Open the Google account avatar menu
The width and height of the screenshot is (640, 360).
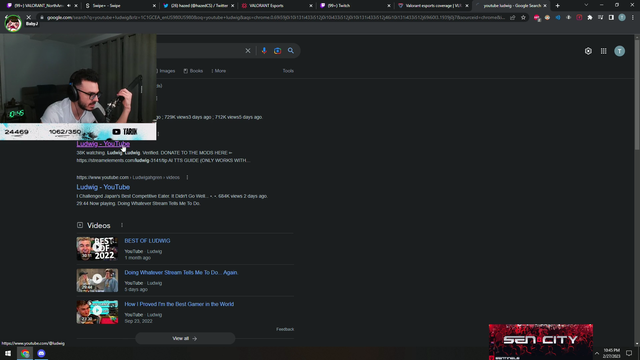(x=619, y=51)
